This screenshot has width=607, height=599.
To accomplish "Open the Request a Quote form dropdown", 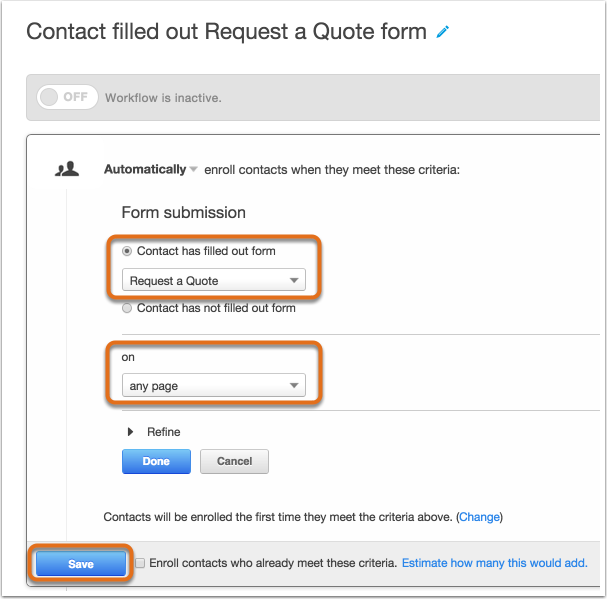I will coord(214,280).
